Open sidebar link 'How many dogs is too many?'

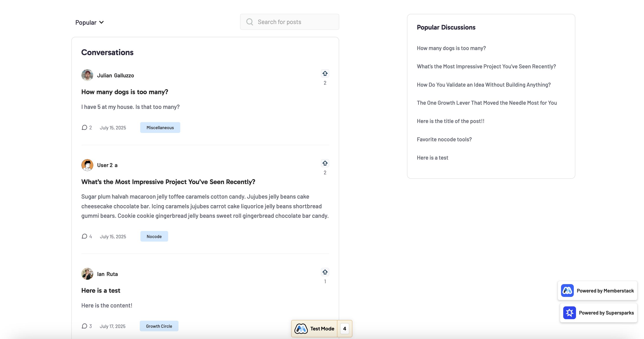451,48
